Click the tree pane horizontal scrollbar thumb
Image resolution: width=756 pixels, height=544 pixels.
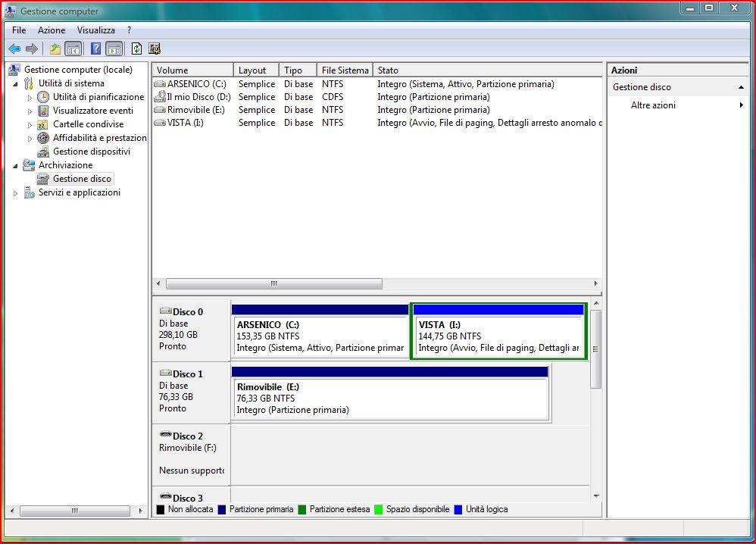point(75,511)
